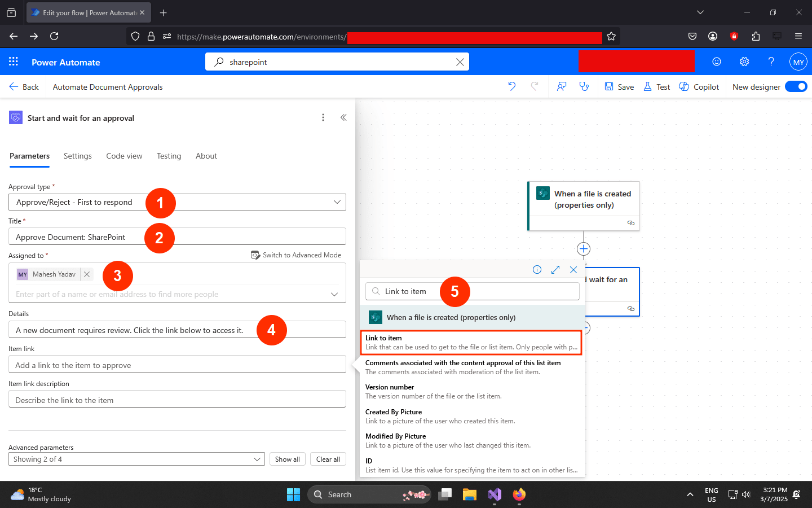
Task: Go back using the Back arrow link
Action: [x=24, y=87]
